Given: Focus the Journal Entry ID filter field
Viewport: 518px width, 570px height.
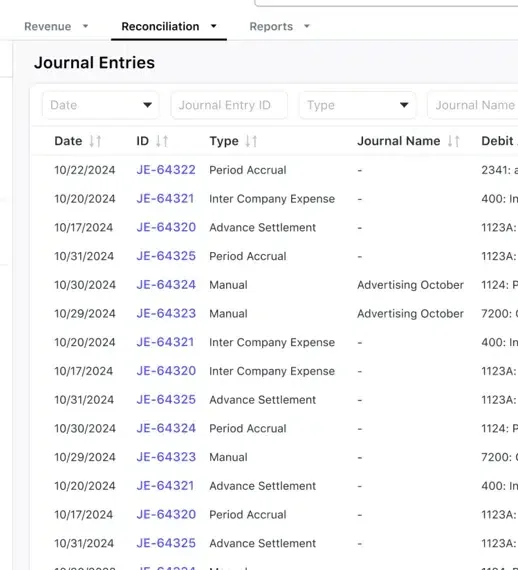Looking at the screenshot, I should tap(229, 105).
